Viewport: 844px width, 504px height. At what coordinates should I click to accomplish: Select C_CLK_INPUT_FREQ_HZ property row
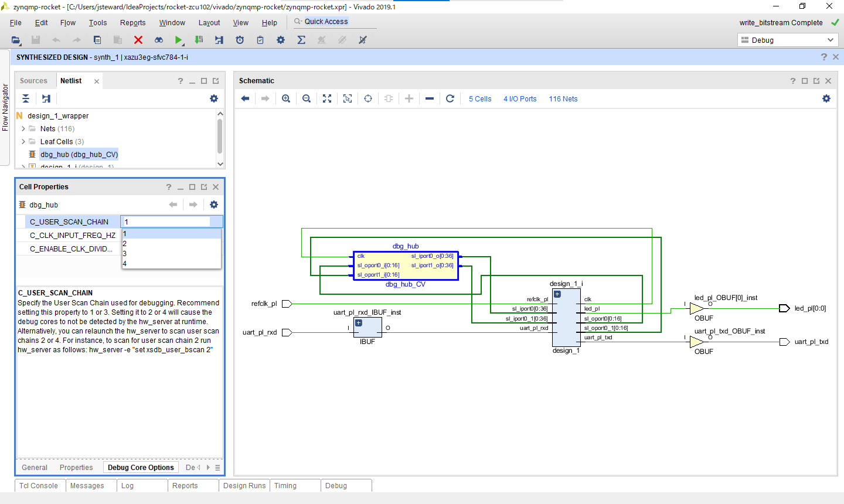tap(73, 236)
